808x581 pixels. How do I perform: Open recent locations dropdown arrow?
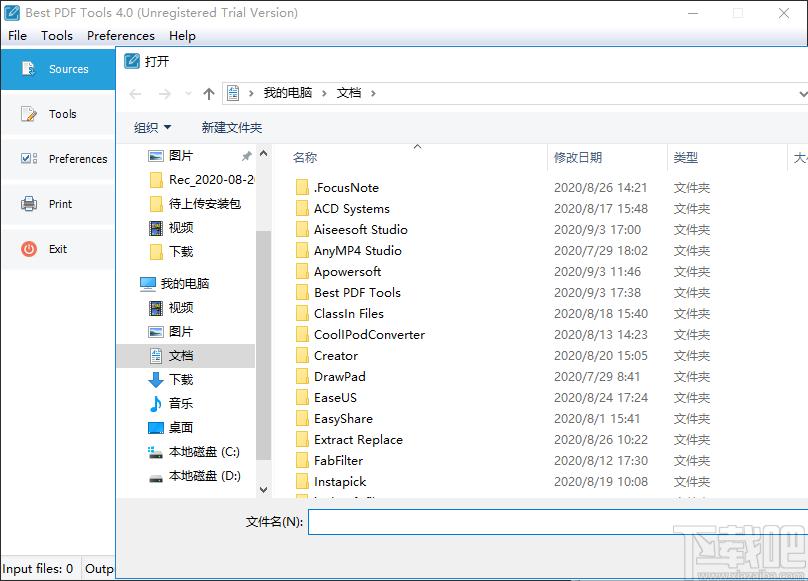188,94
